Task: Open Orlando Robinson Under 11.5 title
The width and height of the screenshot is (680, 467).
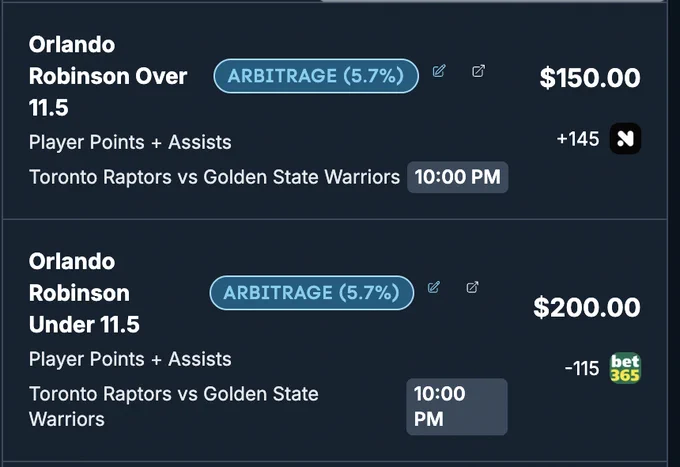Action: [84, 293]
